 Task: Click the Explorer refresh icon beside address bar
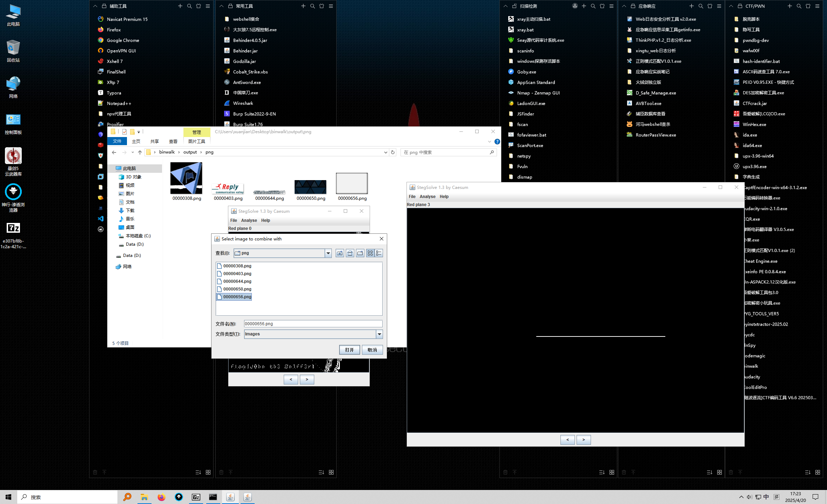tap(393, 152)
